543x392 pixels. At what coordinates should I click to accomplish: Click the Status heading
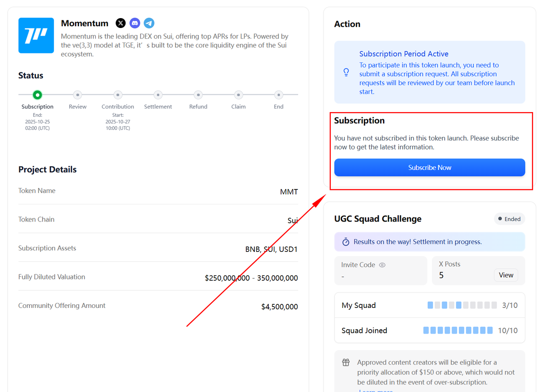(x=31, y=76)
